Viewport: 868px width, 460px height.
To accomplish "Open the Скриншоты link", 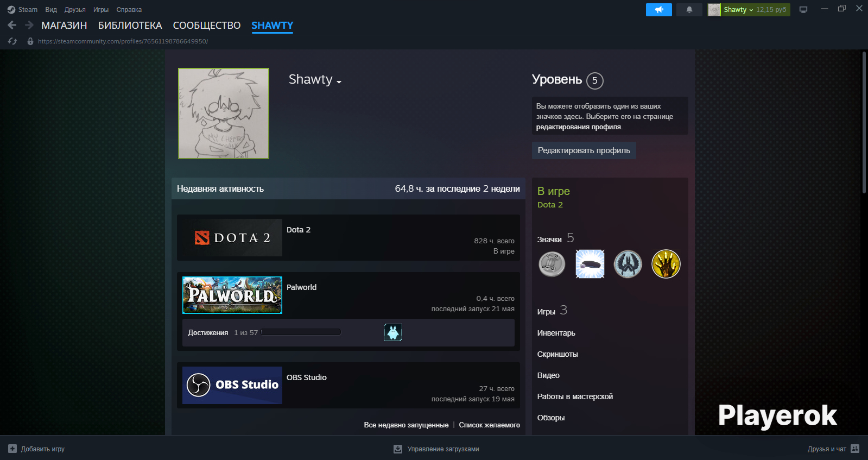I will tap(557, 354).
